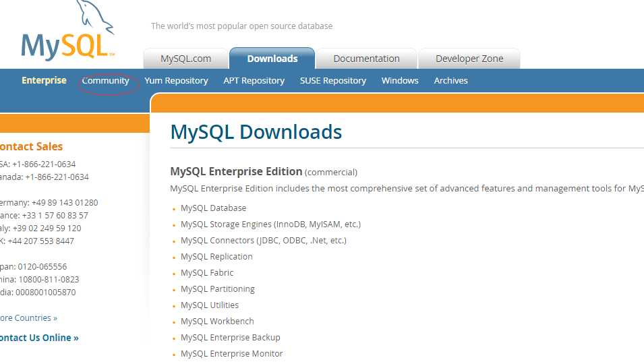Go to Enterprise downloads section

[44, 80]
